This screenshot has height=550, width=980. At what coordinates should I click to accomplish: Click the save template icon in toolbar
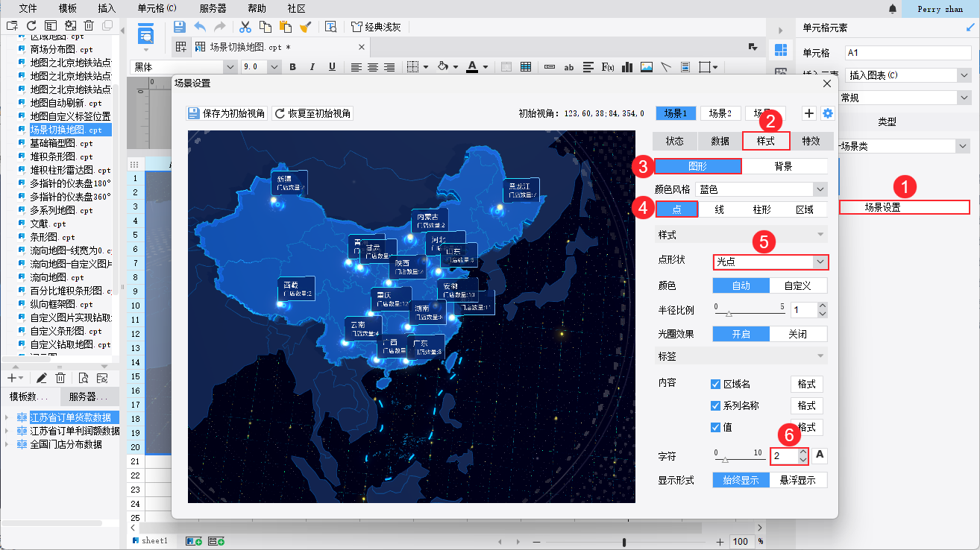point(180,27)
